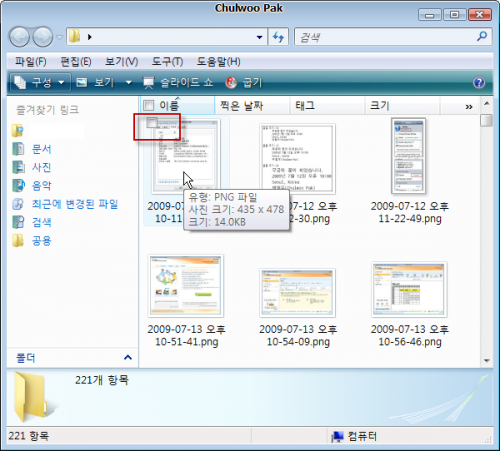The image size is (500, 451).
Task: Click file name 11-22-49.png label
Action: click(410, 212)
